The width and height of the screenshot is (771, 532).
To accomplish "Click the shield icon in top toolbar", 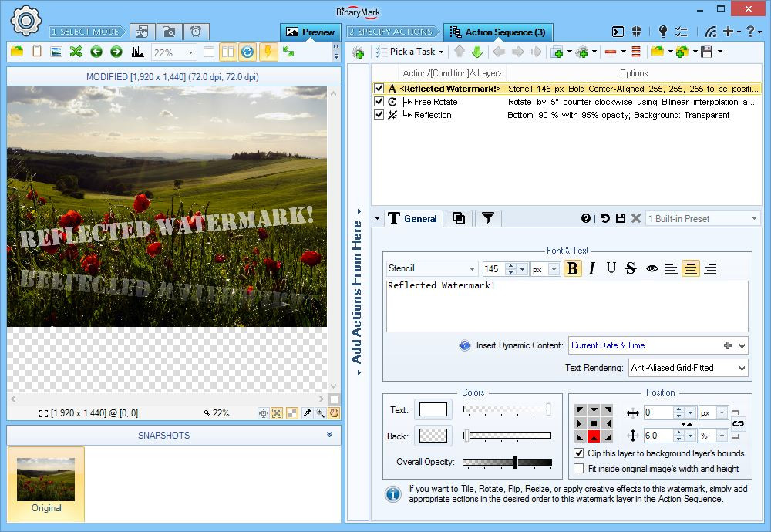I will pyautogui.click(x=636, y=32).
